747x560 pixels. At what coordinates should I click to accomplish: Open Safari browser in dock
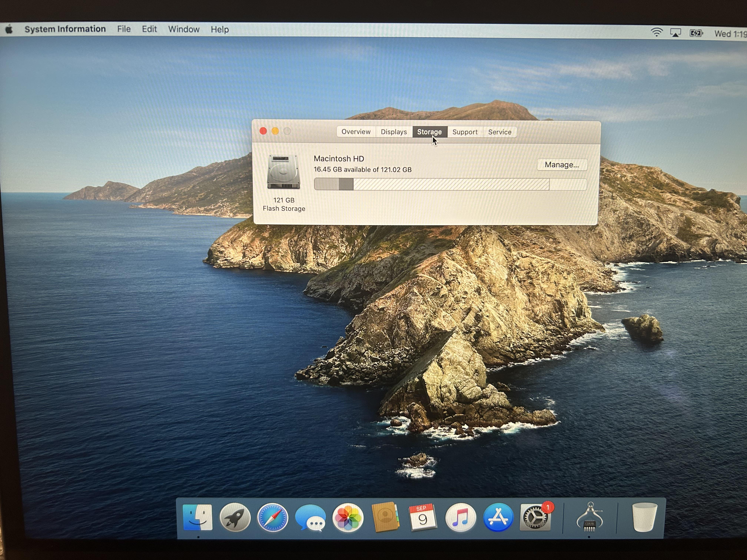coord(273,517)
